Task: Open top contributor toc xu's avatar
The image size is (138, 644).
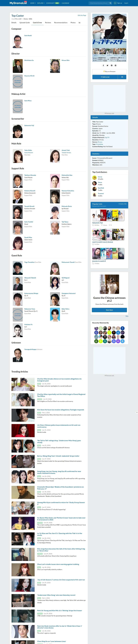Action: [94, 178]
